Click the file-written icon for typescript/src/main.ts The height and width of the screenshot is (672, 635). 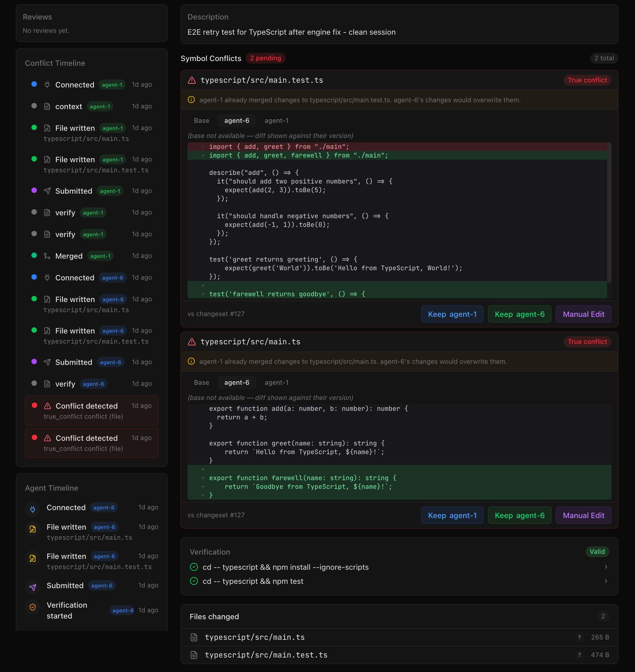(x=47, y=128)
